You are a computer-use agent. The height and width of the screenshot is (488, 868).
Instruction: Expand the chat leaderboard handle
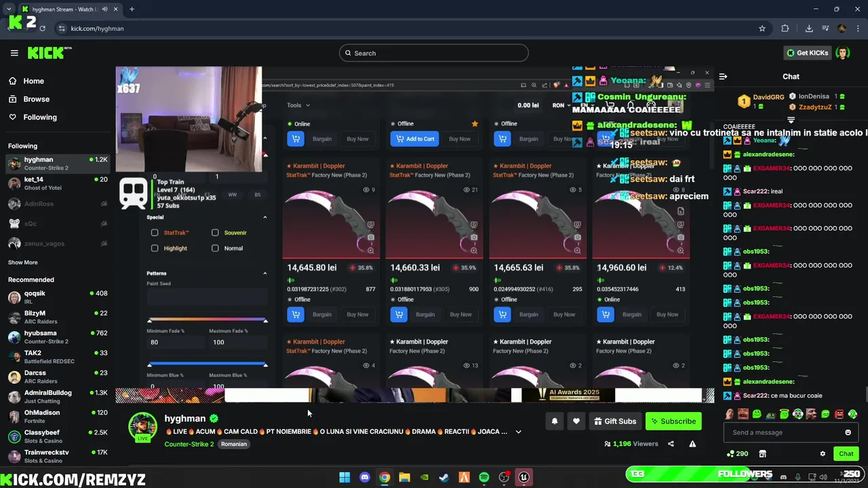pos(791,120)
